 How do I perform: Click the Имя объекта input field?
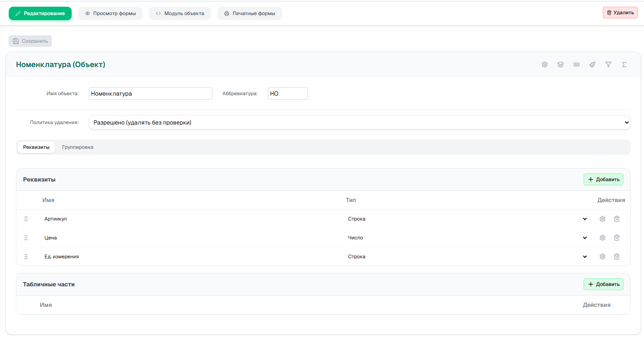point(150,93)
